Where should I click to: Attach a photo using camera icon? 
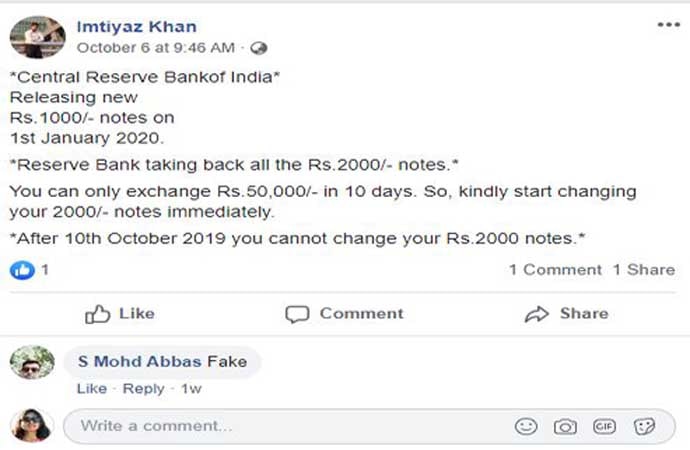565,426
